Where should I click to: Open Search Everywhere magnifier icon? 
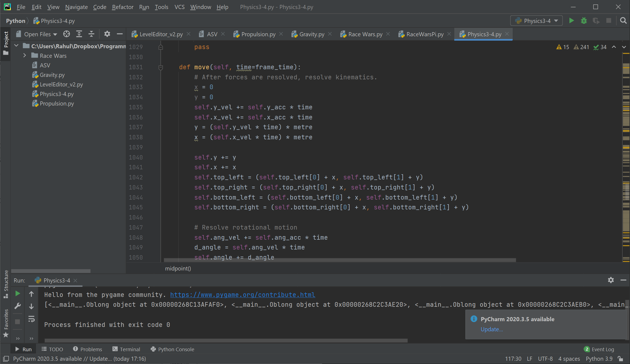(x=623, y=21)
